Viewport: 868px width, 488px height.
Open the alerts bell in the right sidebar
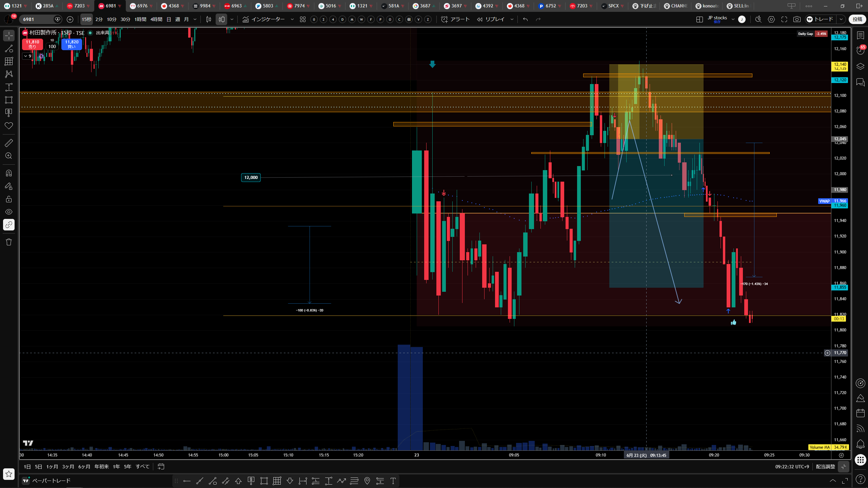tap(860, 444)
